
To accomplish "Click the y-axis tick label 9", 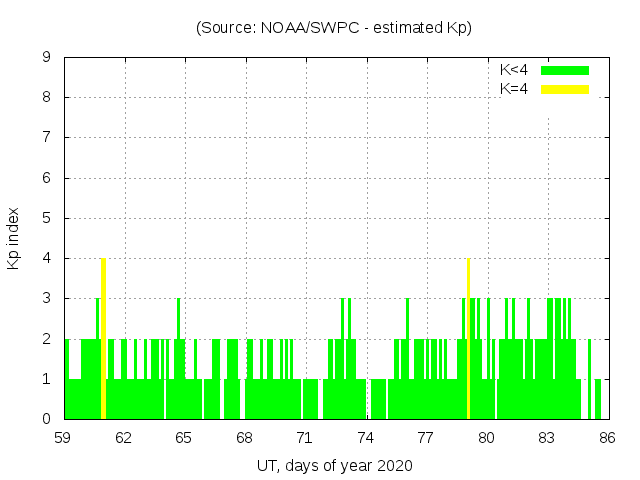I will [x=47, y=58].
